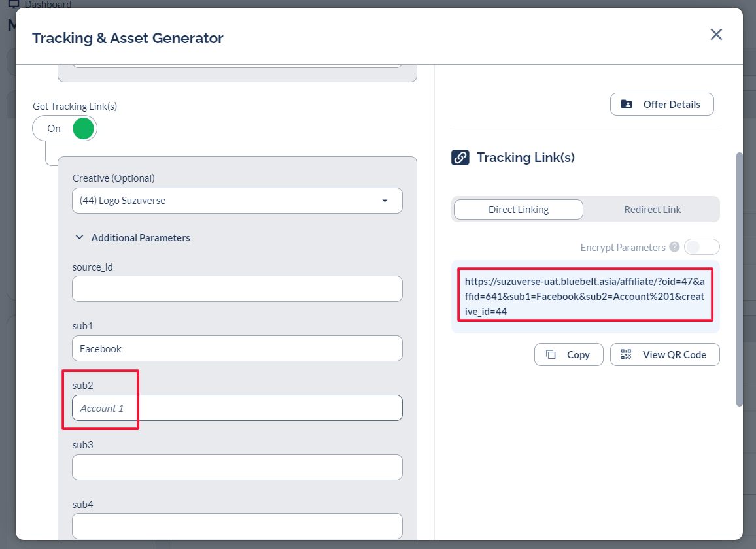Image resolution: width=756 pixels, height=549 pixels.
Task: Switch to the Direct Linking tab
Action: (x=518, y=210)
